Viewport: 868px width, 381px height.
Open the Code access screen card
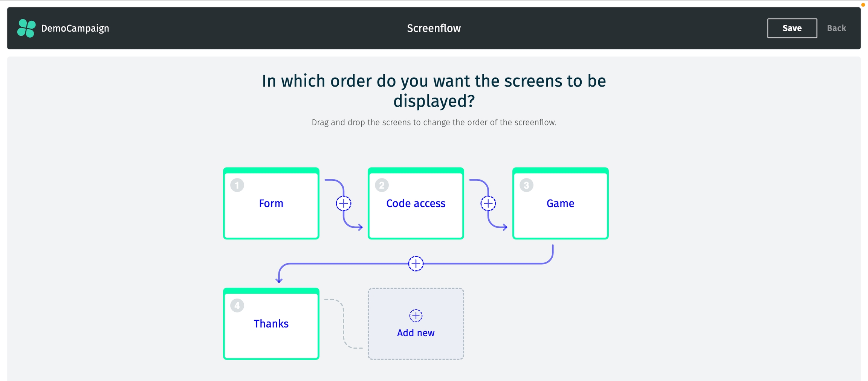pyautogui.click(x=416, y=204)
